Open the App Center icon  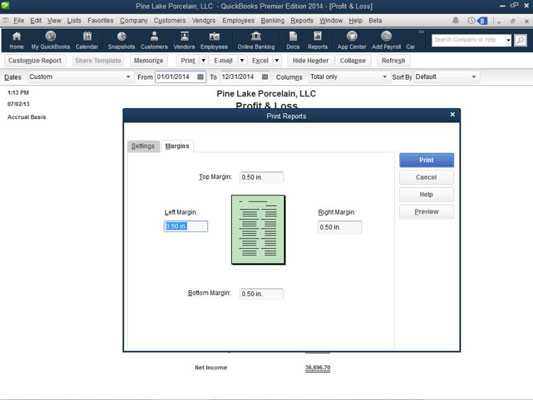coord(351,40)
